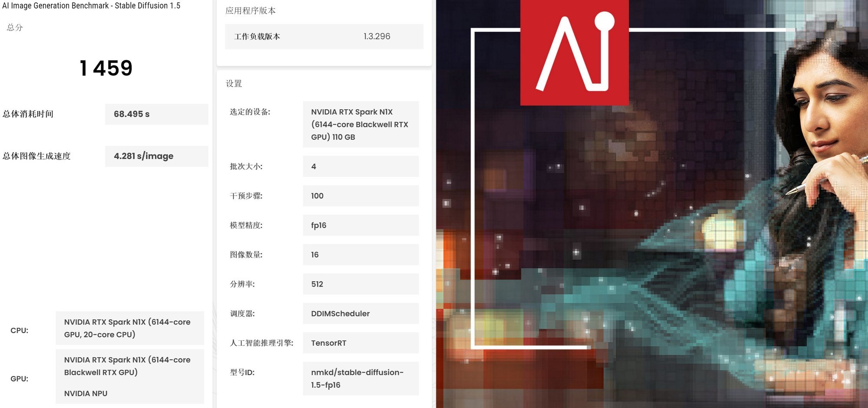Select the TensorRT engine value
The height and width of the screenshot is (408, 868).
coord(361,343)
